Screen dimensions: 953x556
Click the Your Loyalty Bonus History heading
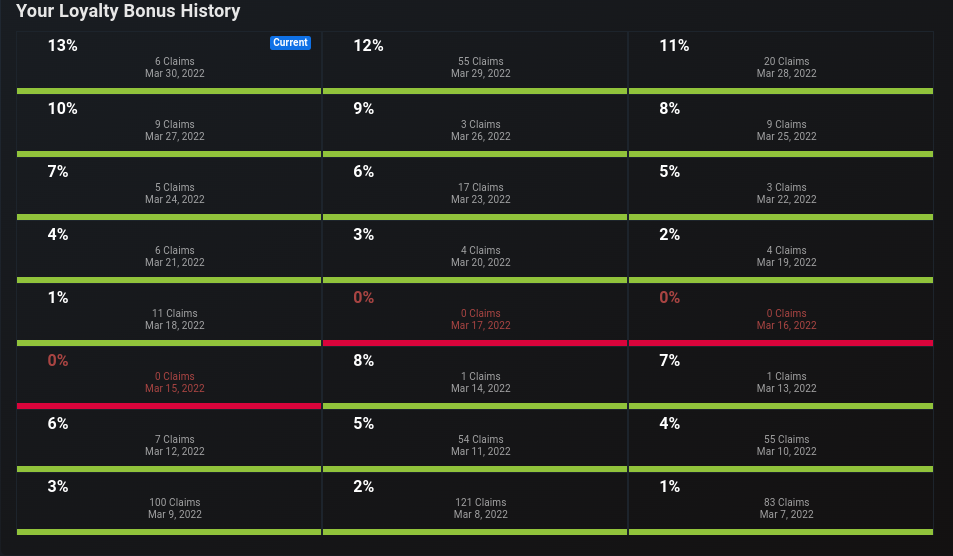pyautogui.click(x=128, y=11)
